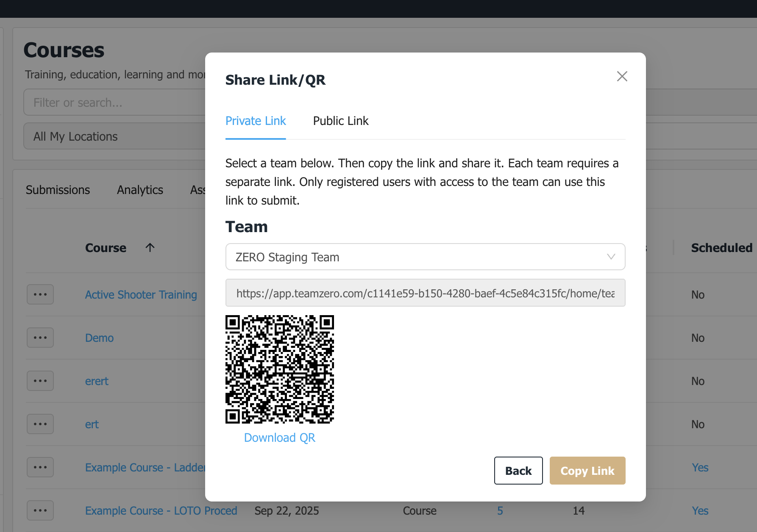Viewport: 757px width, 532px height.
Task: Open the more-options menu for Active Shooter Training
Action: point(40,294)
